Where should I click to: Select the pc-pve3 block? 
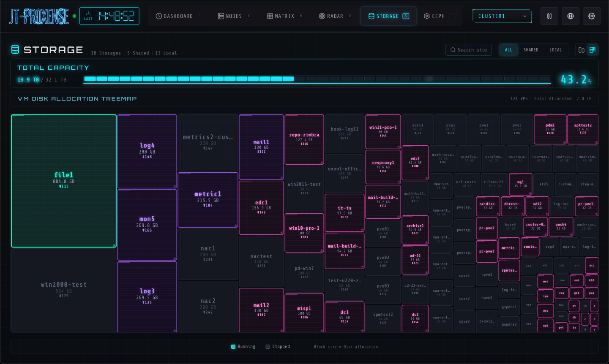click(x=487, y=251)
